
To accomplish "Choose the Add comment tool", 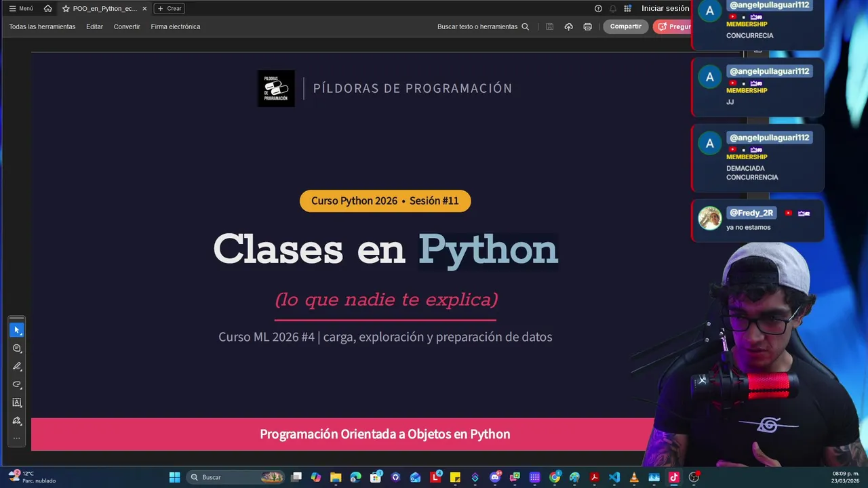I will coord(17,348).
